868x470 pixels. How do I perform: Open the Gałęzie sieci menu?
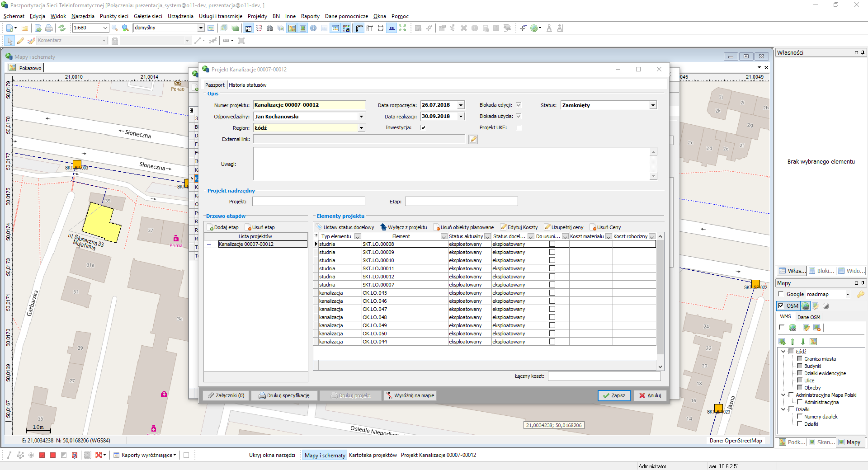[x=148, y=16]
